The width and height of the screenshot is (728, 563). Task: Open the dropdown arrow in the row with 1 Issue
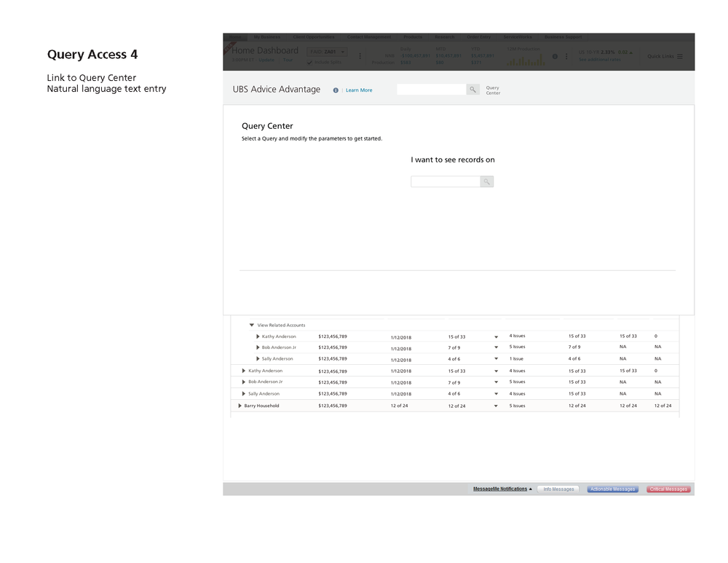click(496, 358)
